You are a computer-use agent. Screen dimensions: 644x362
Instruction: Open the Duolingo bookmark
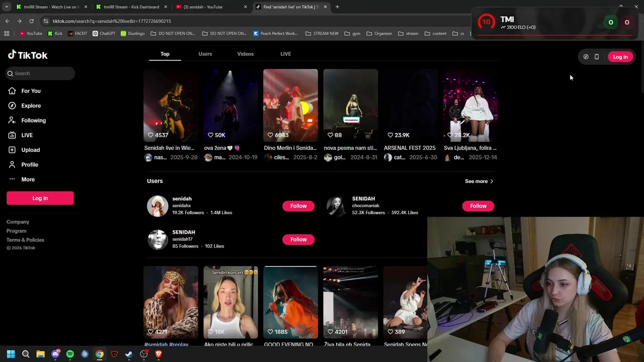click(132, 34)
